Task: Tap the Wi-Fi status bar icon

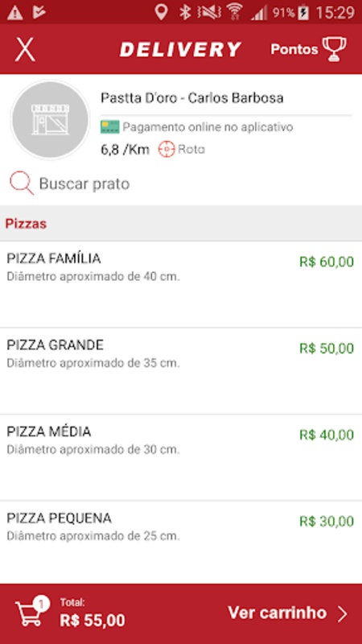Action: (x=234, y=12)
